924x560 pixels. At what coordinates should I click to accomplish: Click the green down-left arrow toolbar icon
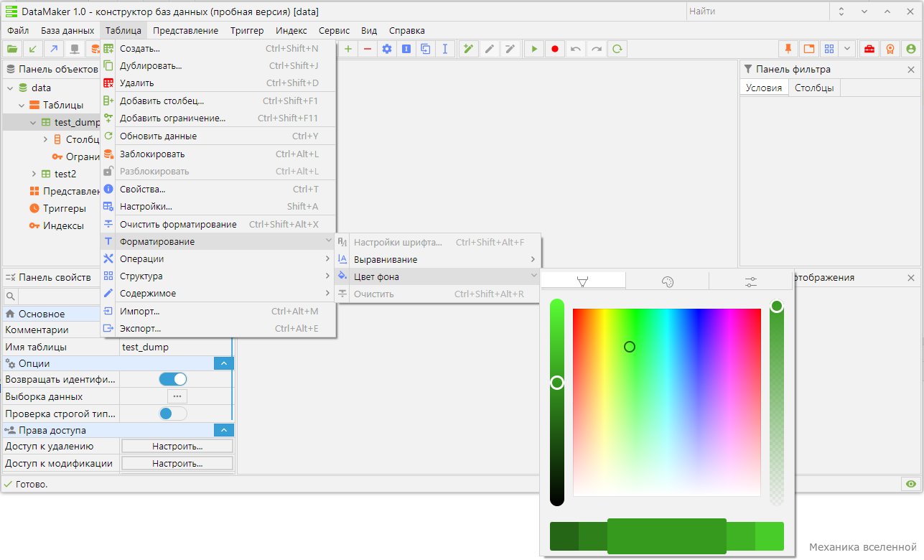pyautogui.click(x=32, y=49)
